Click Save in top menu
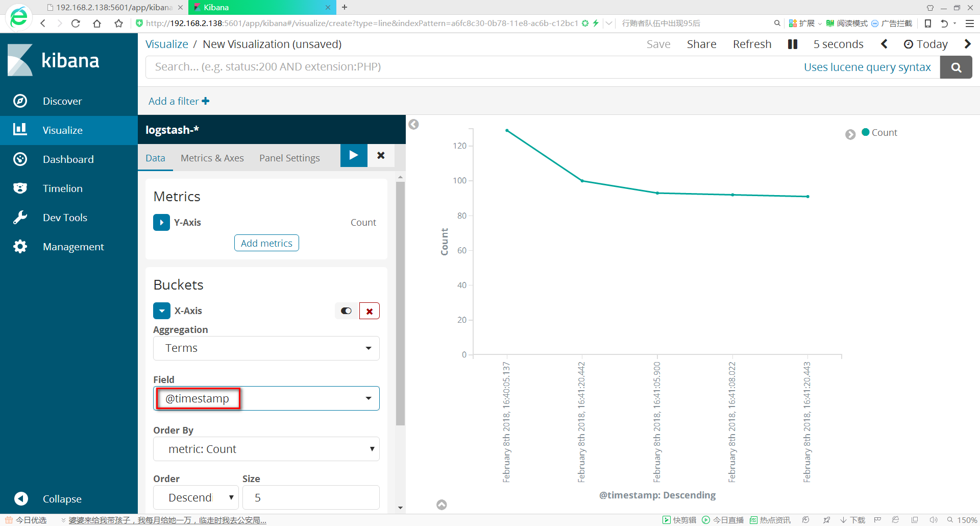 pyautogui.click(x=658, y=44)
